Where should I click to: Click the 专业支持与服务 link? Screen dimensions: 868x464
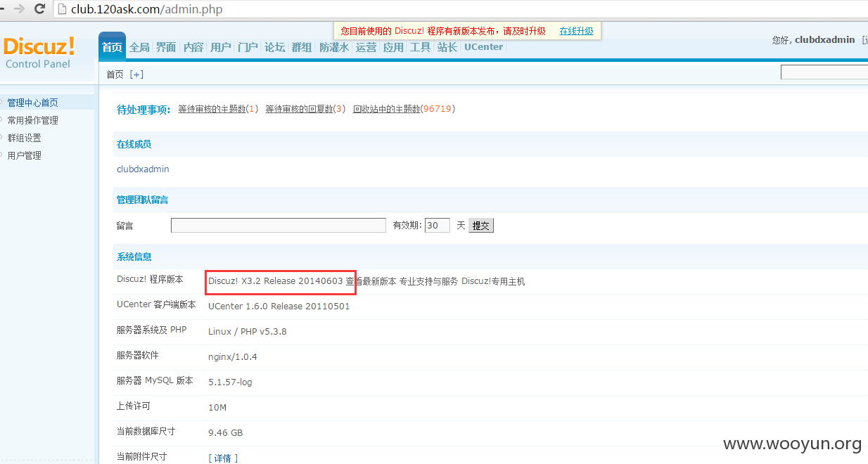(x=428, y=281)
